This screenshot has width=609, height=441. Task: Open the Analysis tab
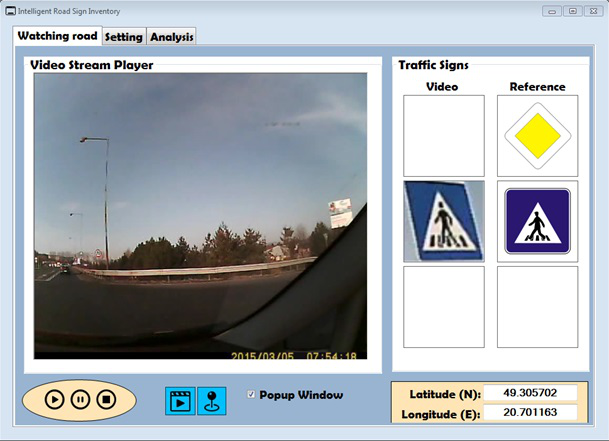[172, 37]
